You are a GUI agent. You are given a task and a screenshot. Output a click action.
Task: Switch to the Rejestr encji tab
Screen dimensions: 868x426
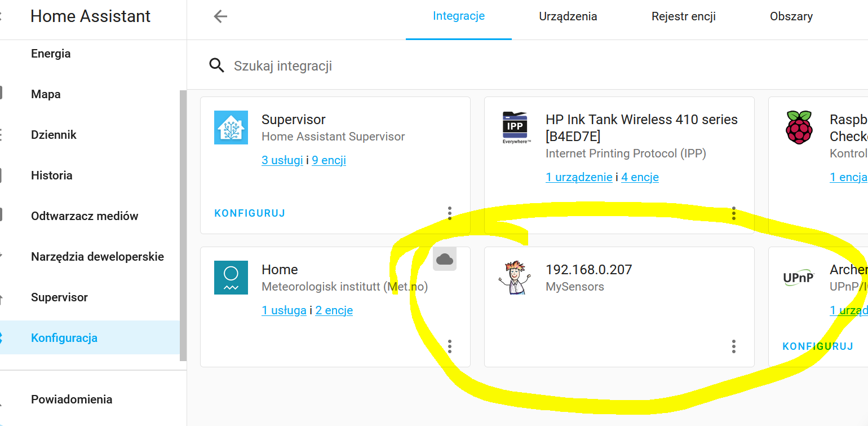pos(684,16)
